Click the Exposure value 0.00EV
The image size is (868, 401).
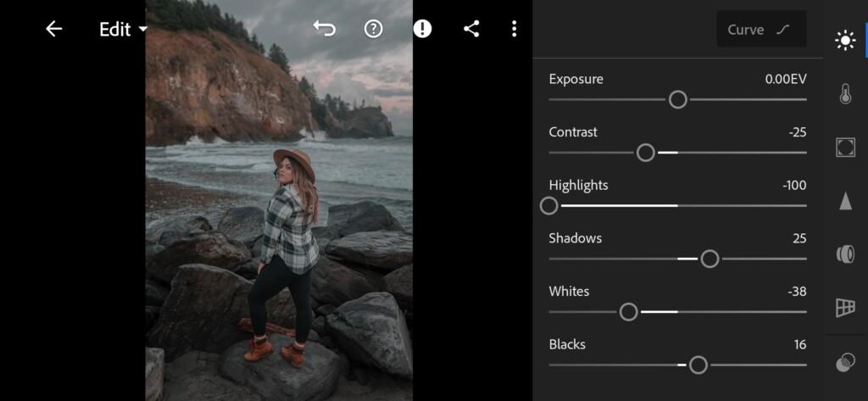[786, 79]
